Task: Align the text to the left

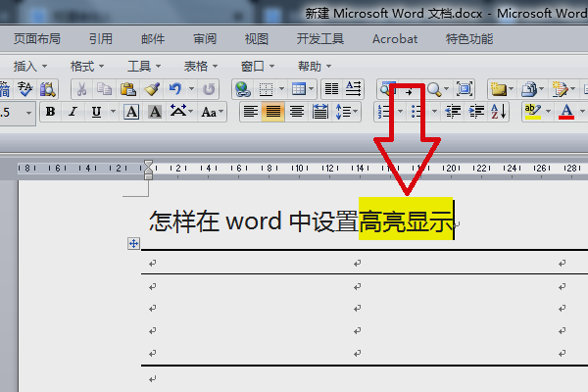Action: click(251, 112)
